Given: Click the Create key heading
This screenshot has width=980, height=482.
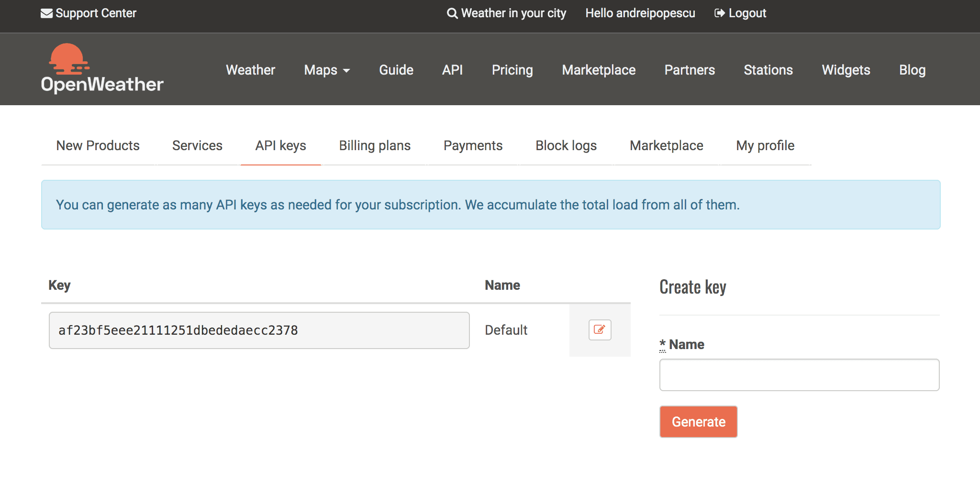Looking at the screenshot, I should coord(693,287).
